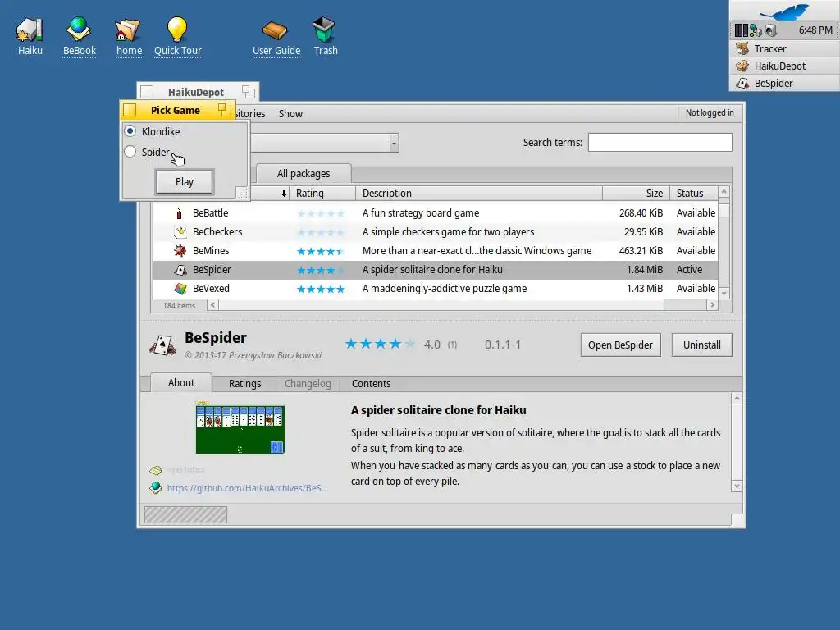Select BeSpider in the Deskbar

pos(784,83)
